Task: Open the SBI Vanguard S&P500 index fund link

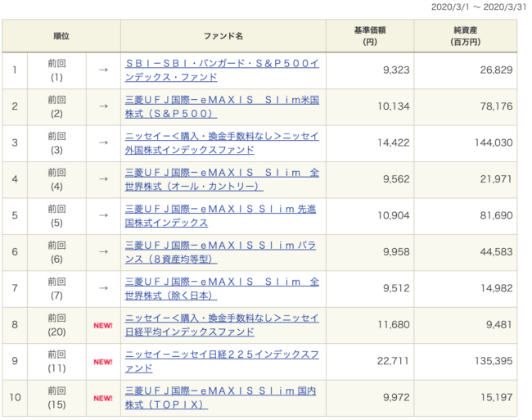Action: click(x=221, y=70)
